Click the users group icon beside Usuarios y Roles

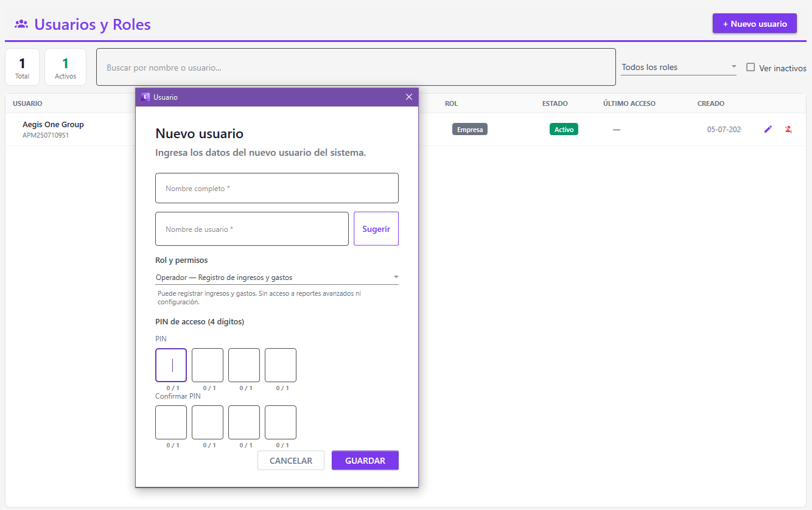[x=21, y=24]
